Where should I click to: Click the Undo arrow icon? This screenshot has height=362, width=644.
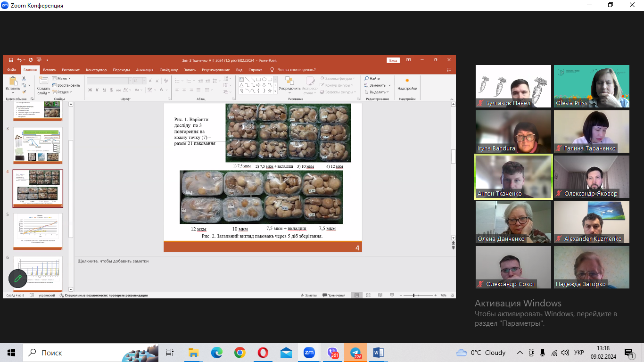point(19,60)
